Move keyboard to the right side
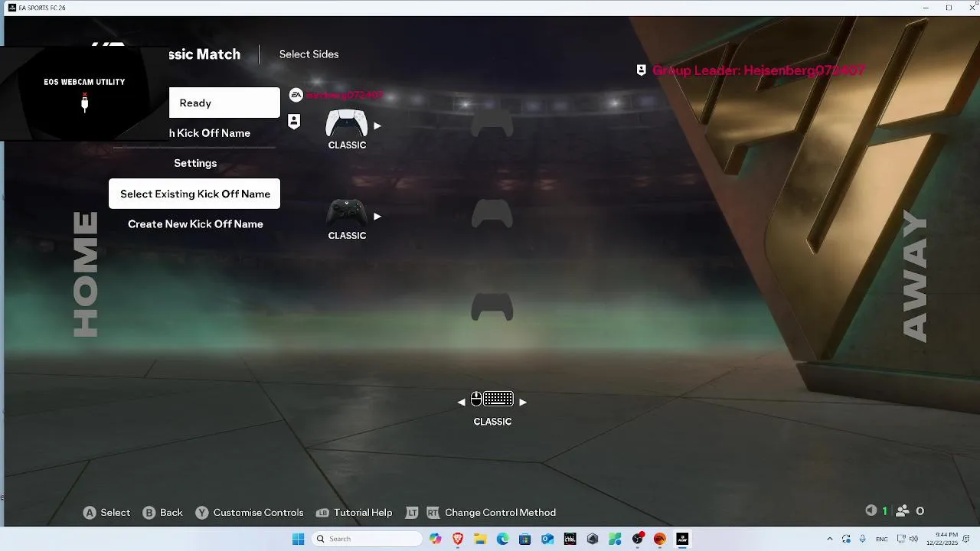Image resolution: width=980 pixels, height=551 pixels. click(x=523, y=402)
